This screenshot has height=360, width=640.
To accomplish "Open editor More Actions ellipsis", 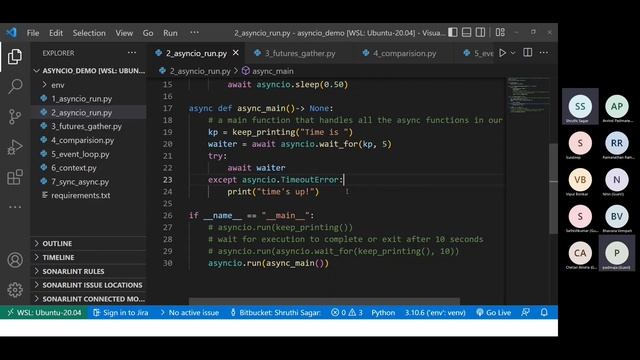I will [x=544, y=53].
